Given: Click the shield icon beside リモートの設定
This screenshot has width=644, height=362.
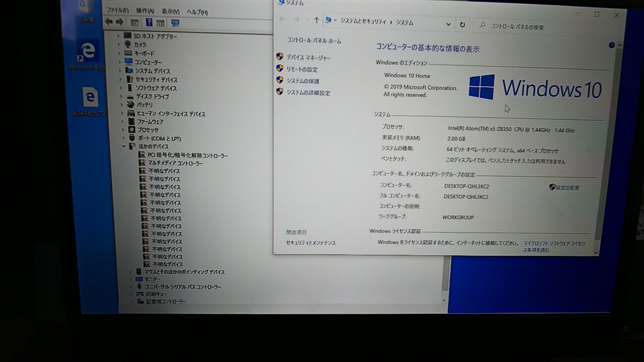Looking at the screenshot, I should [280, 69].
